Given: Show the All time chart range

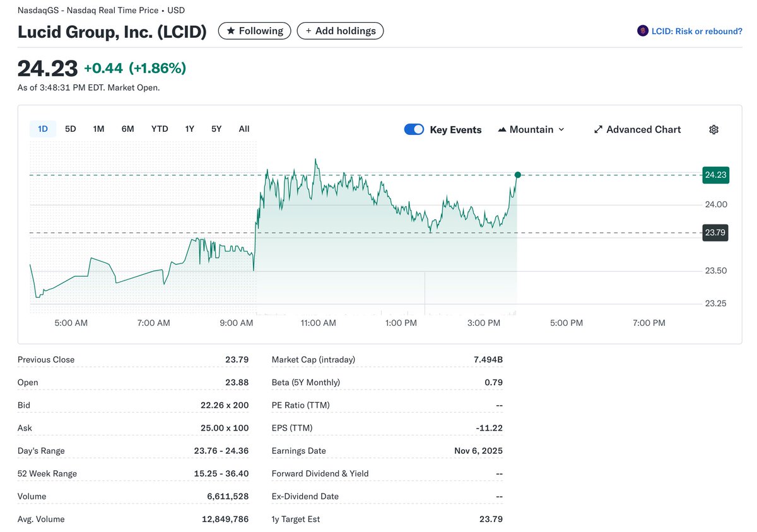Looking at the screenshot, I should [244, 129].
